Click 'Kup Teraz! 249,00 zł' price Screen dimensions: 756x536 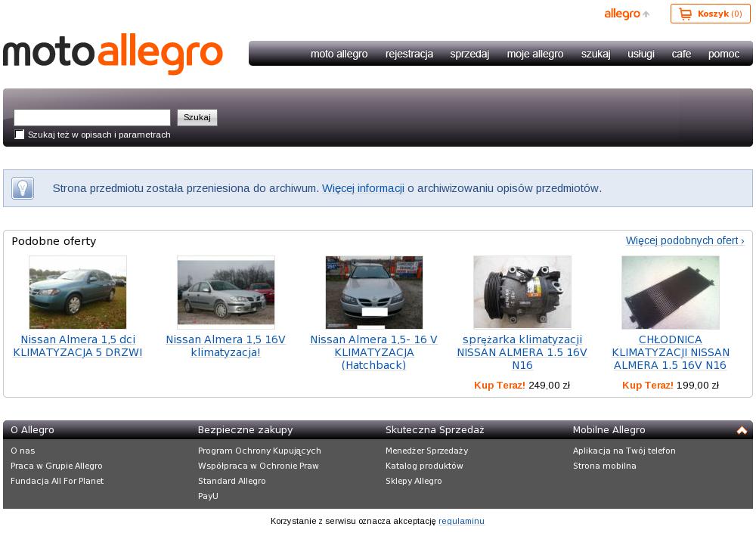coord(522,386)
